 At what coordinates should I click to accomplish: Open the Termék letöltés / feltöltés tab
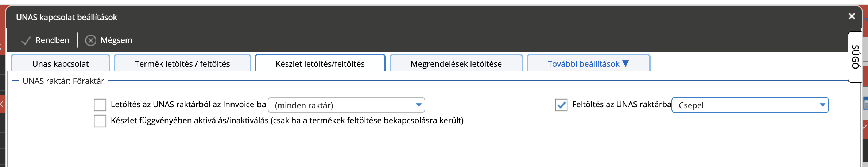click(x=182, y=63)
